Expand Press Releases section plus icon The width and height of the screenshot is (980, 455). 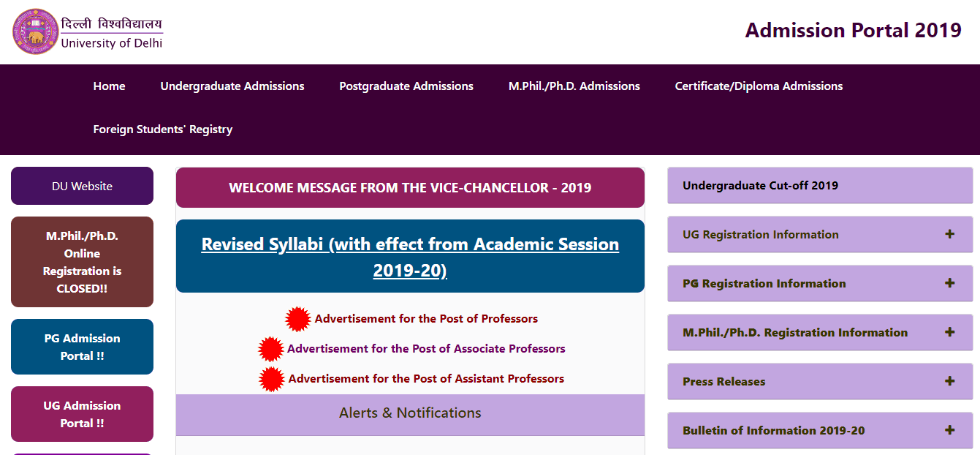click(x=949, y=381)
